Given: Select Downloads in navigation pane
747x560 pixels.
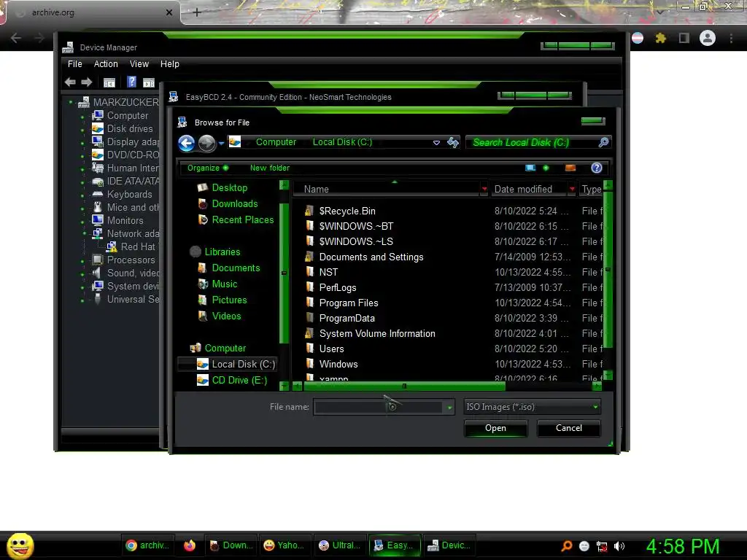Looking at the screenshot, I should click(234, 204).
